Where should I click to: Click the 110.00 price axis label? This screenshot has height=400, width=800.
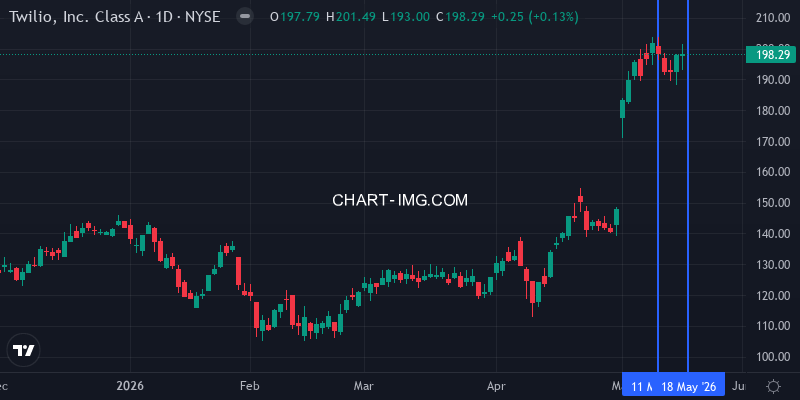(x=773, y=326)
